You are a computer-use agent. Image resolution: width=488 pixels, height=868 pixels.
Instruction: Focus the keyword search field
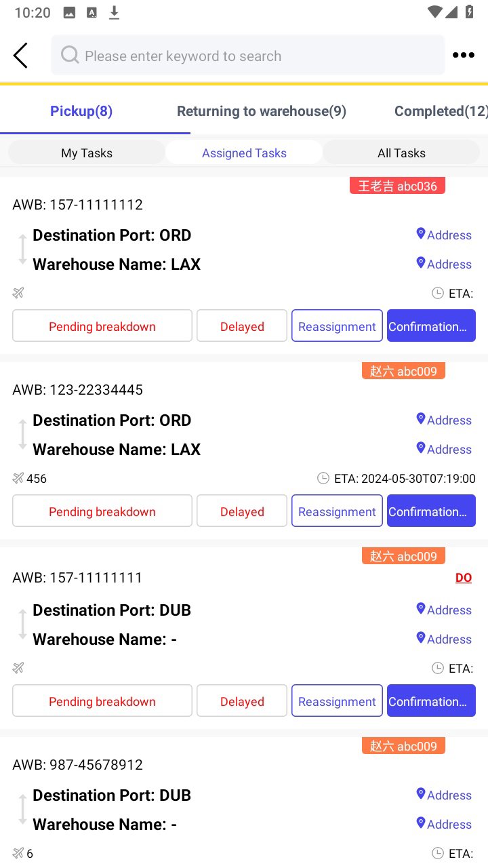tap(258, 56)
